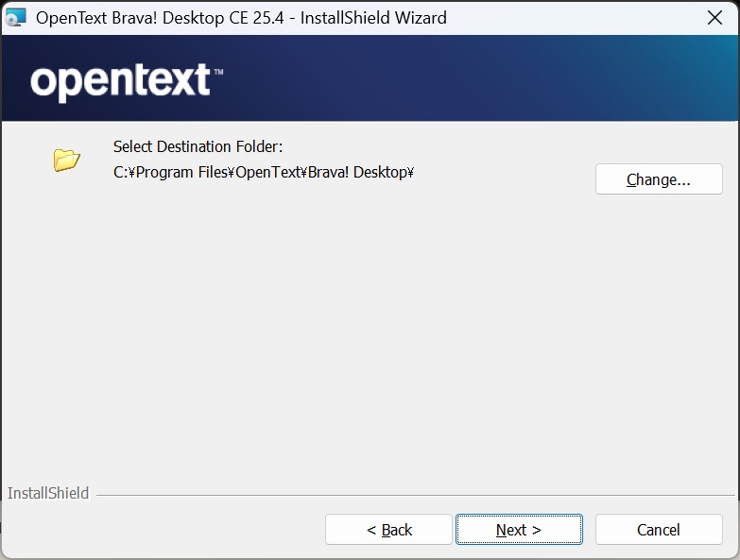
Task: Click the Select Destination Folder label
Action: coord(198,146)
